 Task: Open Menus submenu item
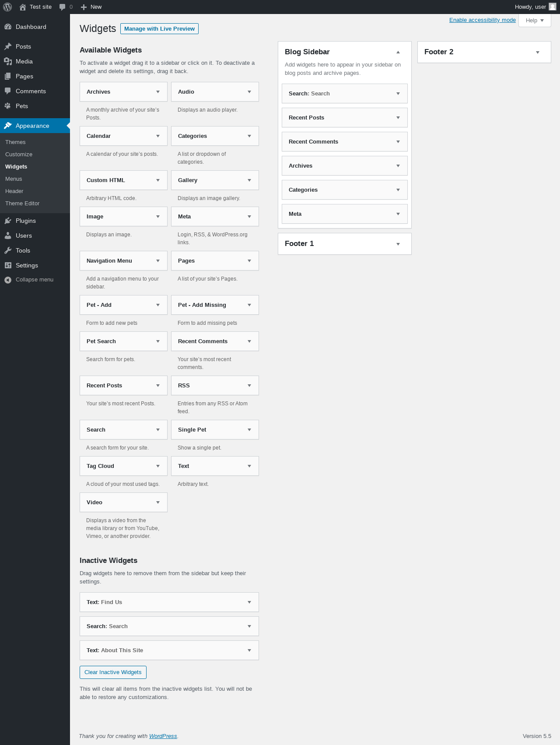click(14, 179)
